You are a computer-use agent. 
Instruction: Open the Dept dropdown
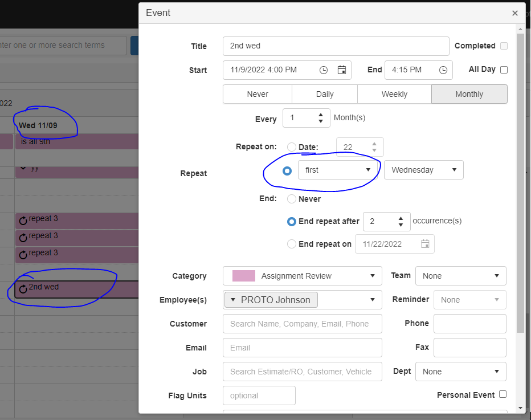[460, 371]
